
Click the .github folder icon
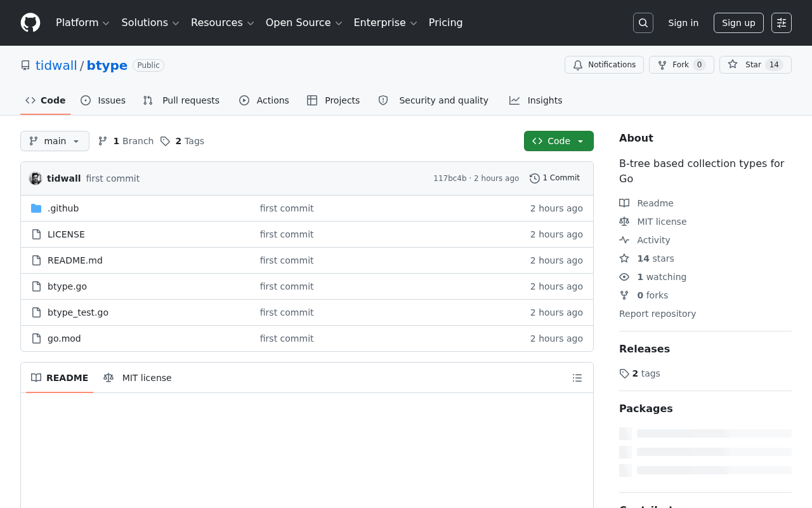coord(36,208)
